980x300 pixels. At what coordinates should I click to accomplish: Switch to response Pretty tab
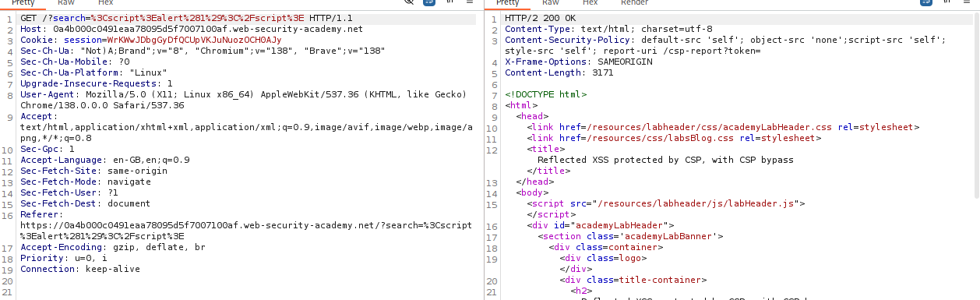[507, 2]
